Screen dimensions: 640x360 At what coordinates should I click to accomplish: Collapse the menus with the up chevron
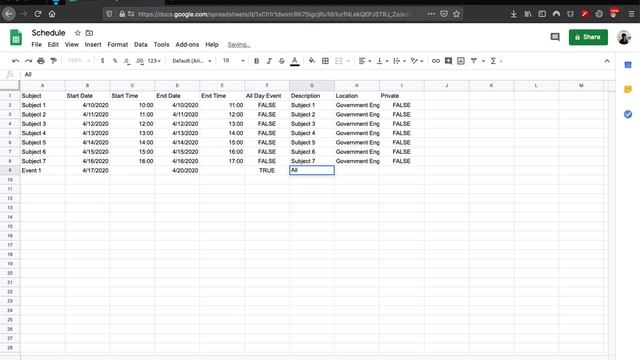(x=607, y=61)
